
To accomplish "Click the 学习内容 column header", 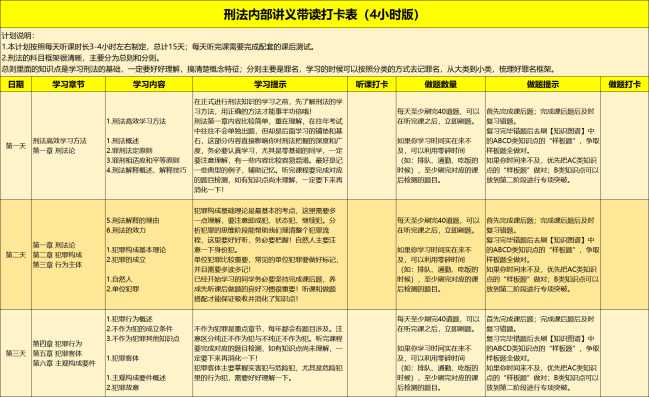I will [149, 84].
